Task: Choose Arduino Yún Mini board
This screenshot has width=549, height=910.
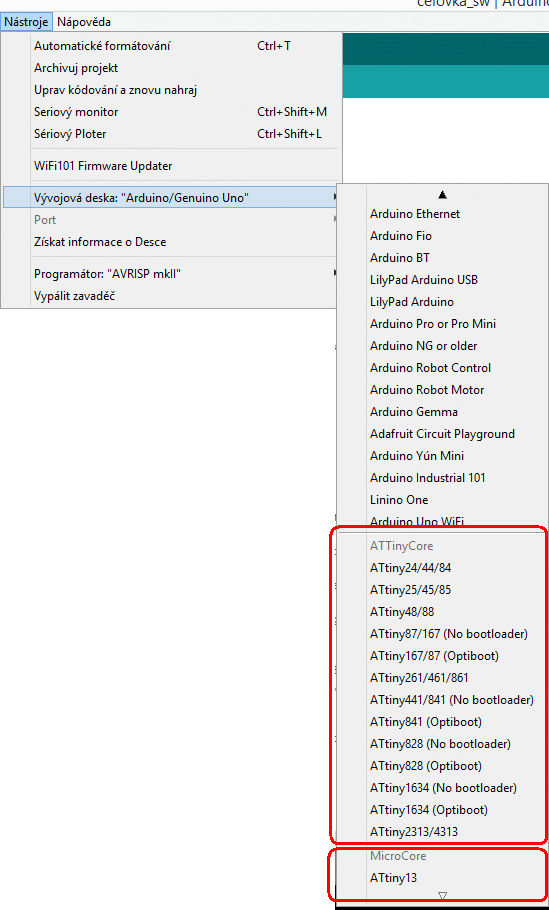Action: (x=442, y=457)
